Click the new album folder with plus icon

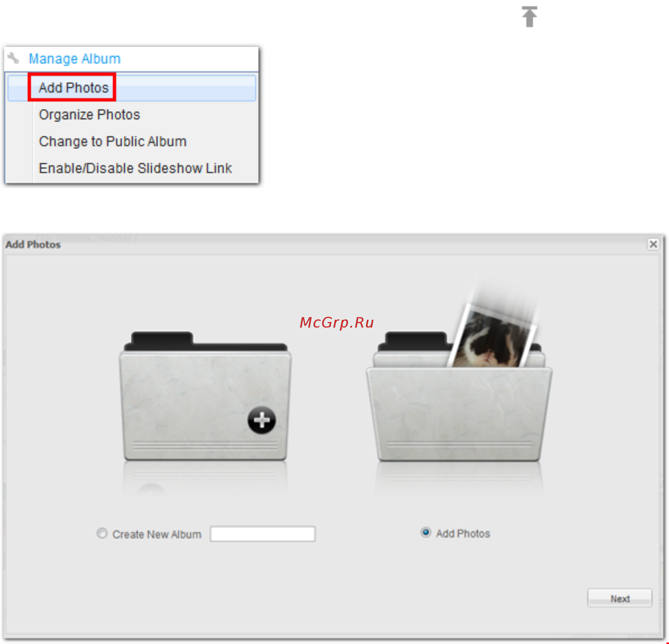coord(205,396)
